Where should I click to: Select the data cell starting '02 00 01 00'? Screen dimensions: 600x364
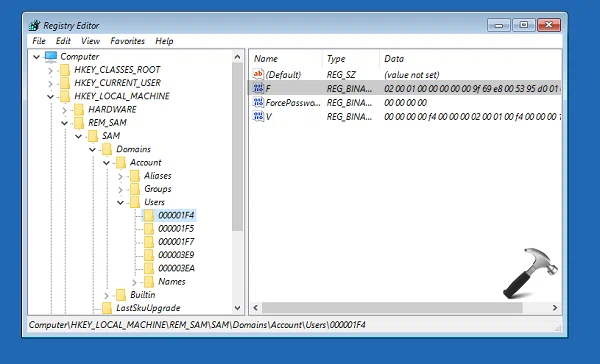tap(472, 88)
